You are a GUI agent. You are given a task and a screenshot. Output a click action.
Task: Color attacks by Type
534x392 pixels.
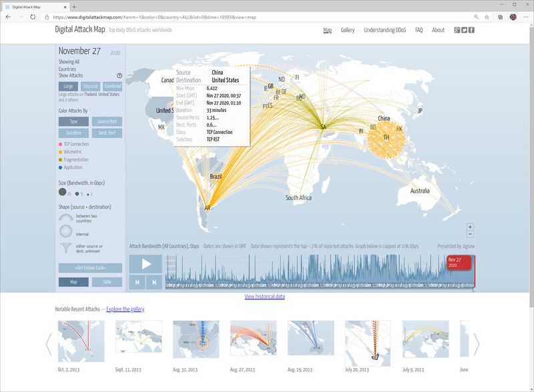(x=73, y=121)
